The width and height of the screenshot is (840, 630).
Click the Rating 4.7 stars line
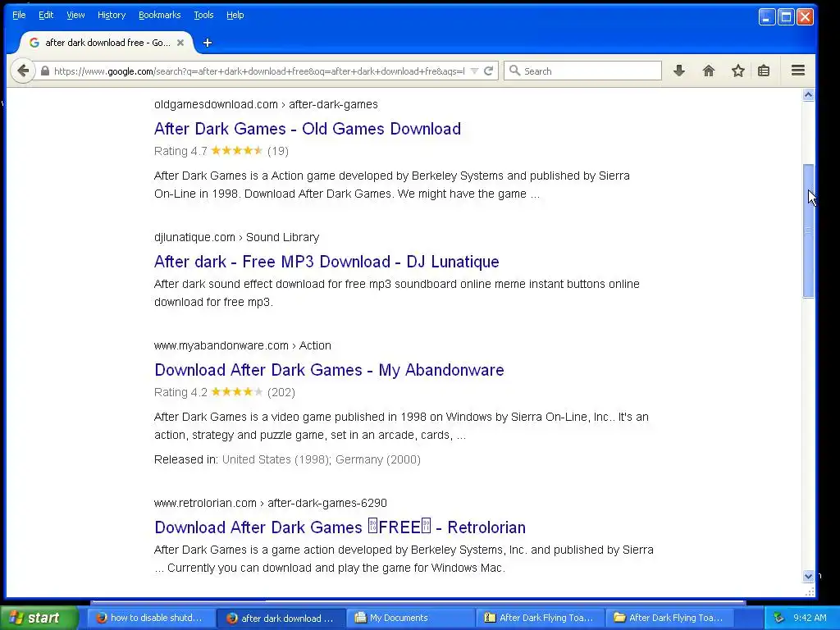click(x=221, y=151)
